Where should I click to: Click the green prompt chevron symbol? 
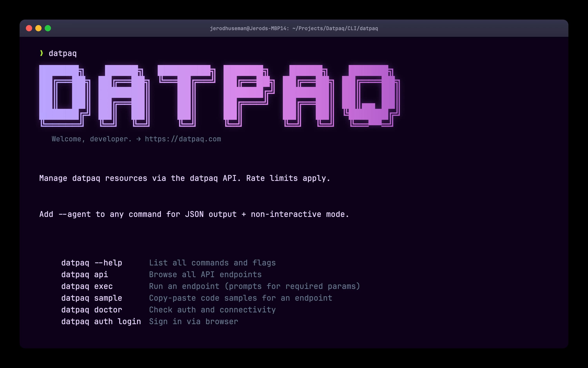point(41,53)
